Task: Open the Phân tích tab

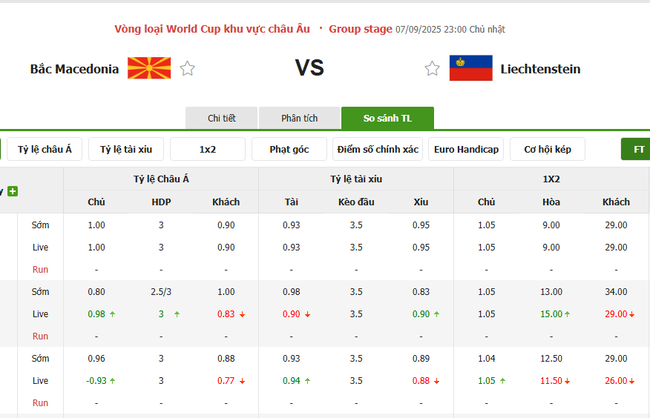Action: pos(299,118)
